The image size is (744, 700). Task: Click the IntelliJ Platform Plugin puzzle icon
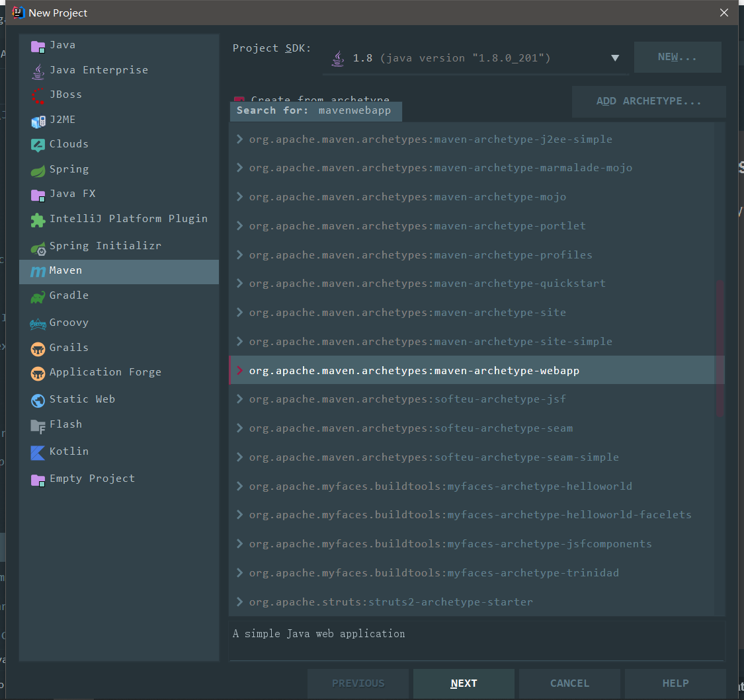pyautogui.click(x=38, y=219)
